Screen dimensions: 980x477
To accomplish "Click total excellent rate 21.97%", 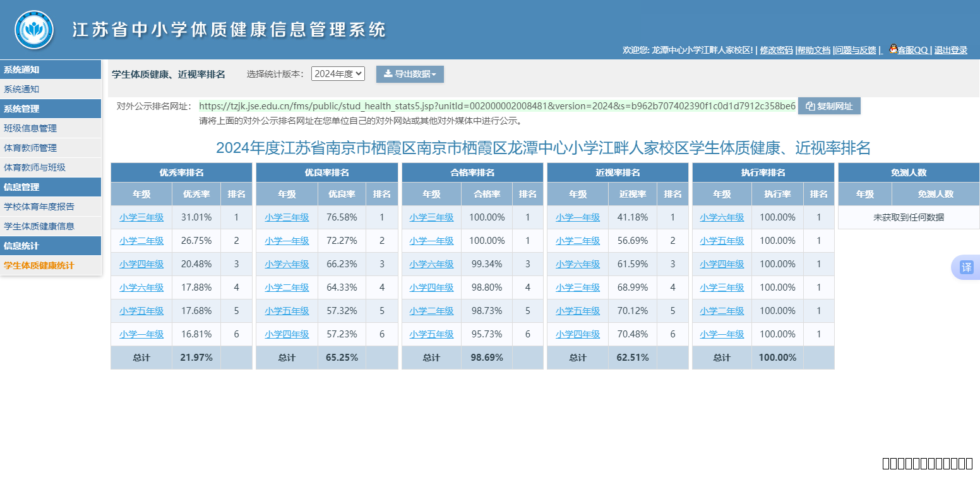I will pos(196,358).
